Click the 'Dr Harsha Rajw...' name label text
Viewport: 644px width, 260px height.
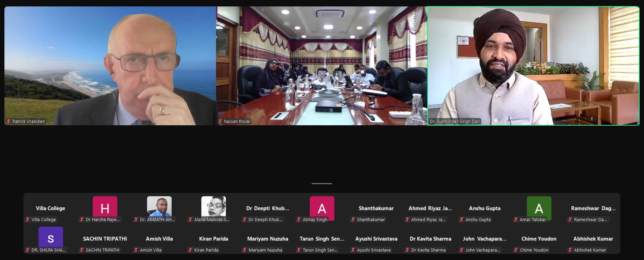pos(102,219)
